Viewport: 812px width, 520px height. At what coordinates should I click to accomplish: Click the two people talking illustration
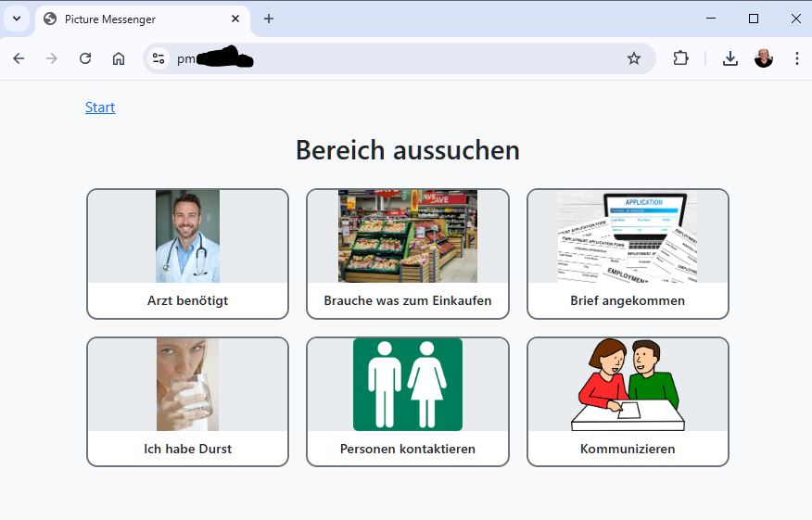628,385
